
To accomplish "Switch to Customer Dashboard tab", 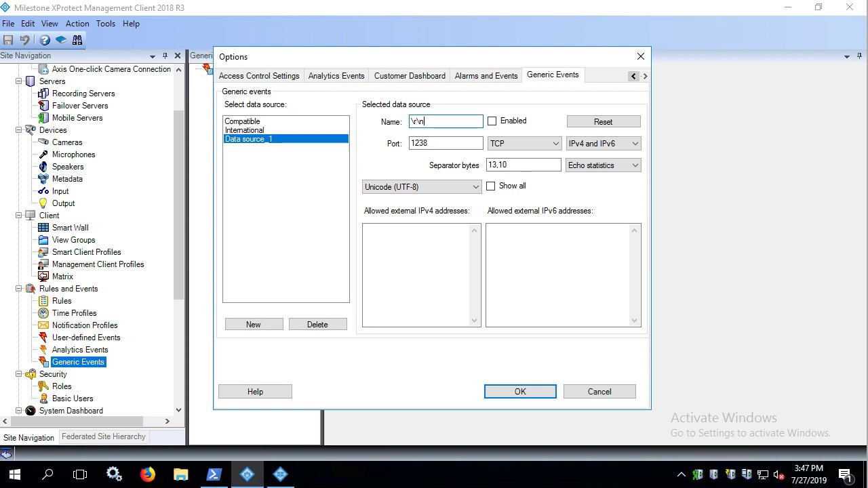I will click(x=410, y=76).
